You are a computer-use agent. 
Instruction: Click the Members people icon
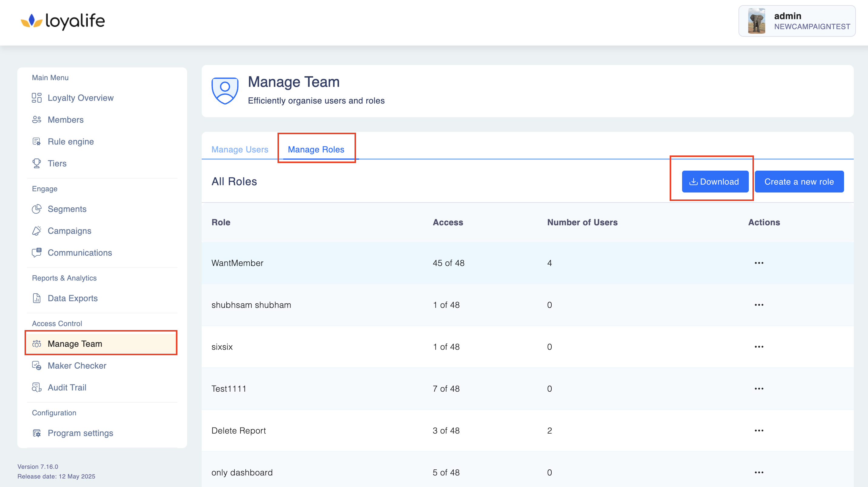tap(36, 120)
